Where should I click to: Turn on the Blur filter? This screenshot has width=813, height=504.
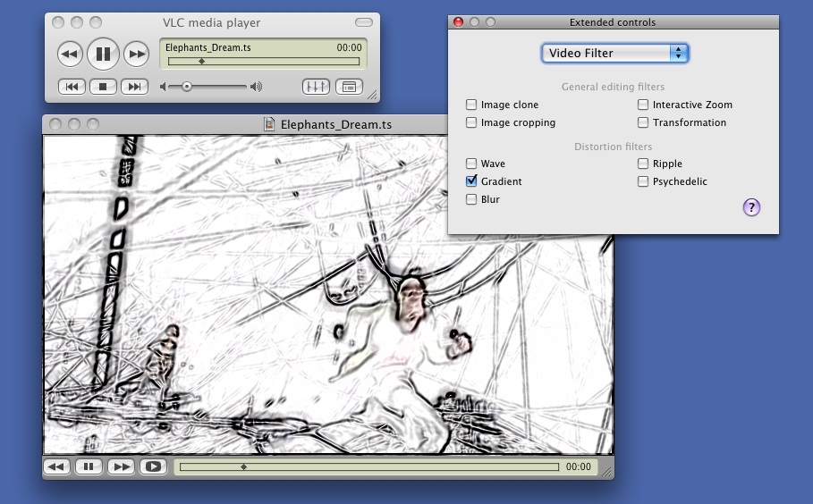pos(471,199)
